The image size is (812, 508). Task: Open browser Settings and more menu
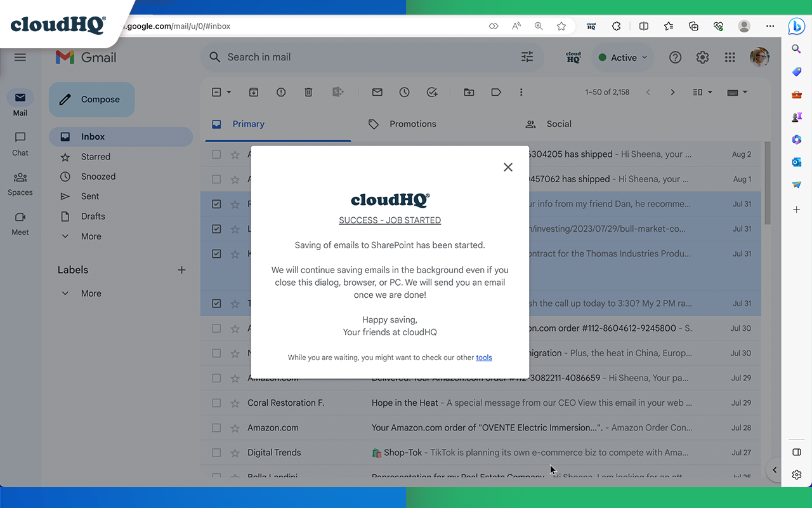point(770,26)
